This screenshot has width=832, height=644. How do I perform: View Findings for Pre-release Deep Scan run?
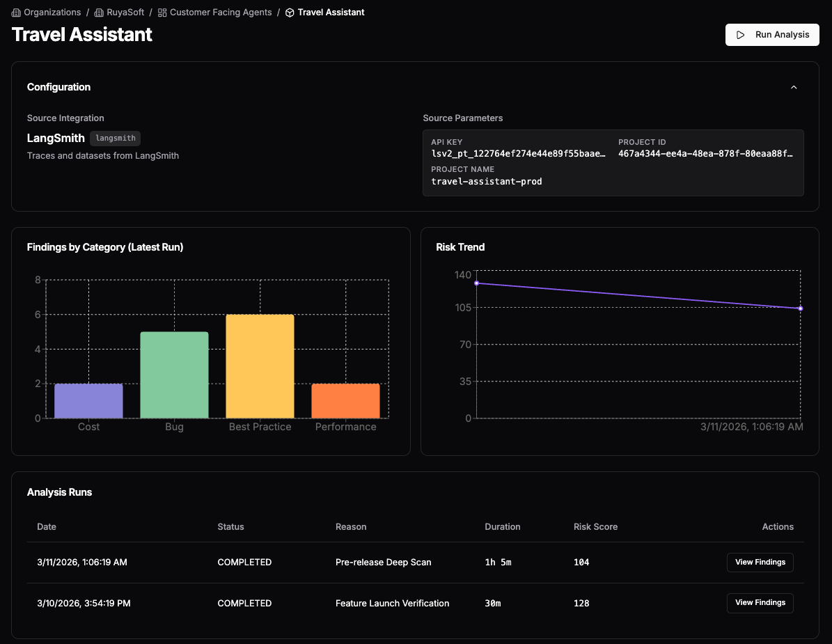(760, 563)
